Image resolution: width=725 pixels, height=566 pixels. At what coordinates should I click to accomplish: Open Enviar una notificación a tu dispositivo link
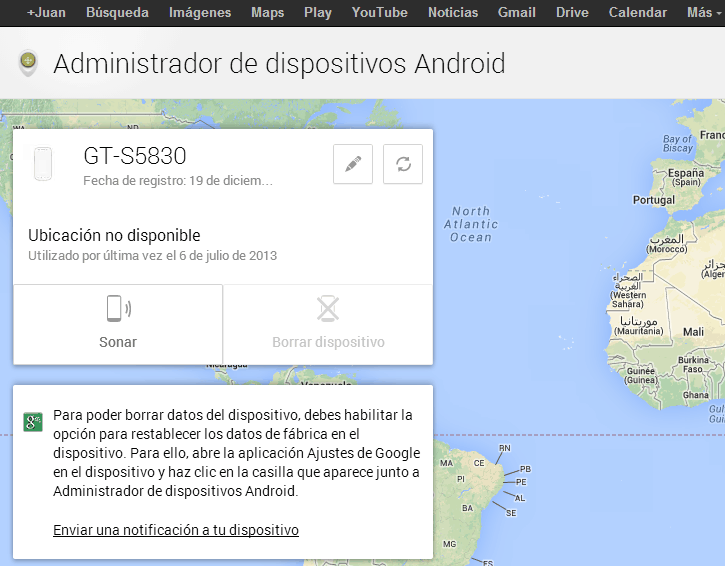(175, 530)
